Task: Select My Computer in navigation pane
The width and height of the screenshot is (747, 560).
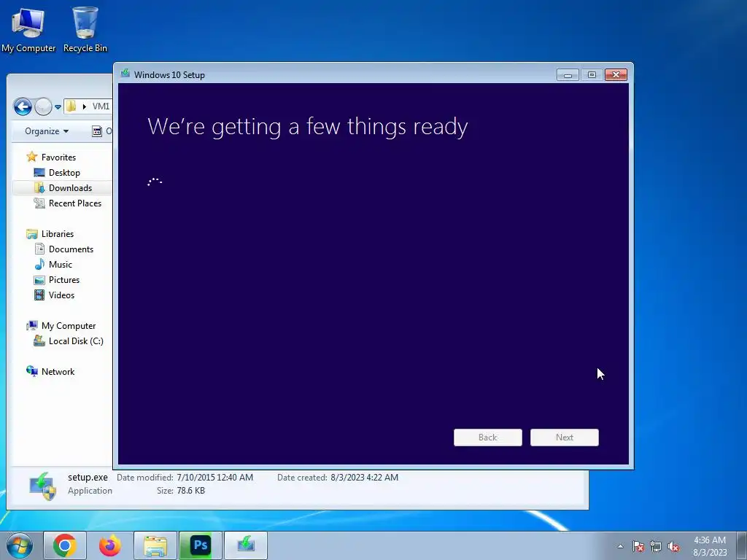Action: 68,326
